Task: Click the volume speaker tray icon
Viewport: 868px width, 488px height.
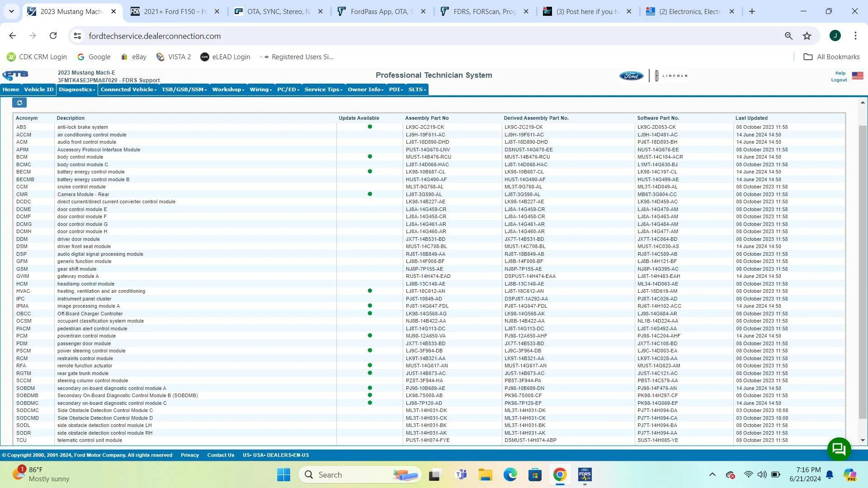Action: click(762, 474)
